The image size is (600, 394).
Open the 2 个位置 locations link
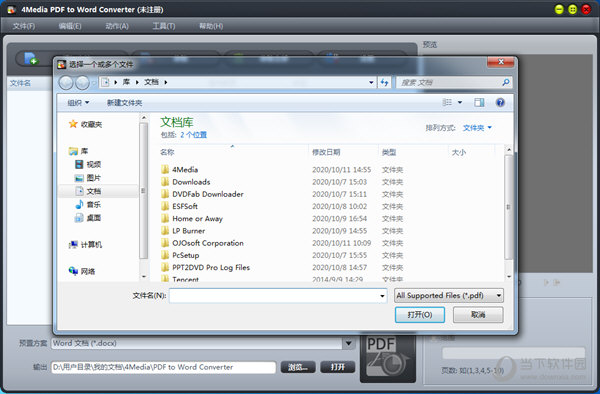coord(193,135)
